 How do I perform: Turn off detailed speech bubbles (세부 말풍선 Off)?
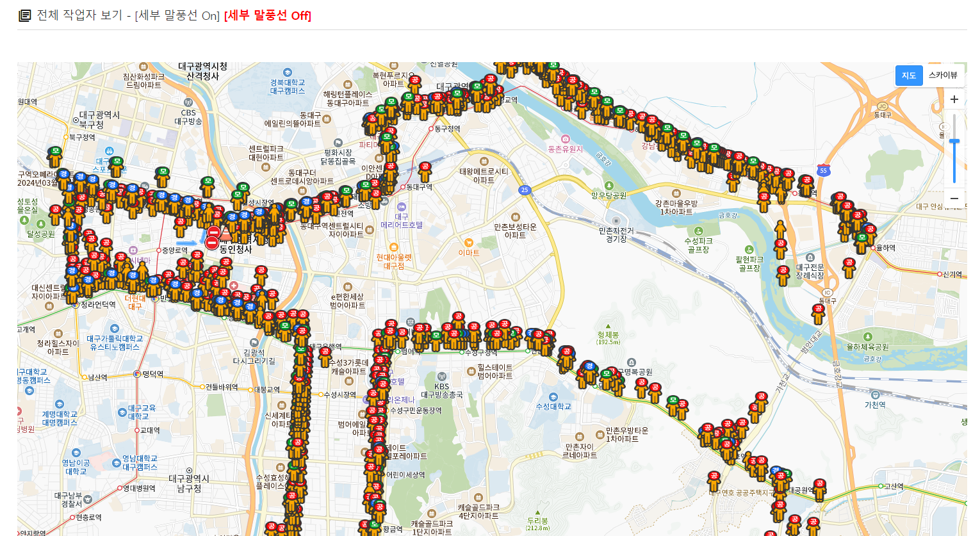268,15
